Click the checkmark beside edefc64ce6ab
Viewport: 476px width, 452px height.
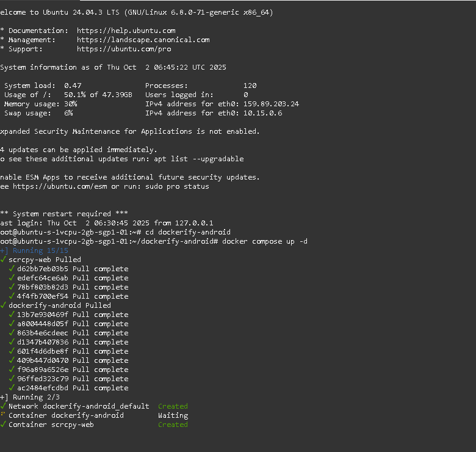(x=12, y=278)
